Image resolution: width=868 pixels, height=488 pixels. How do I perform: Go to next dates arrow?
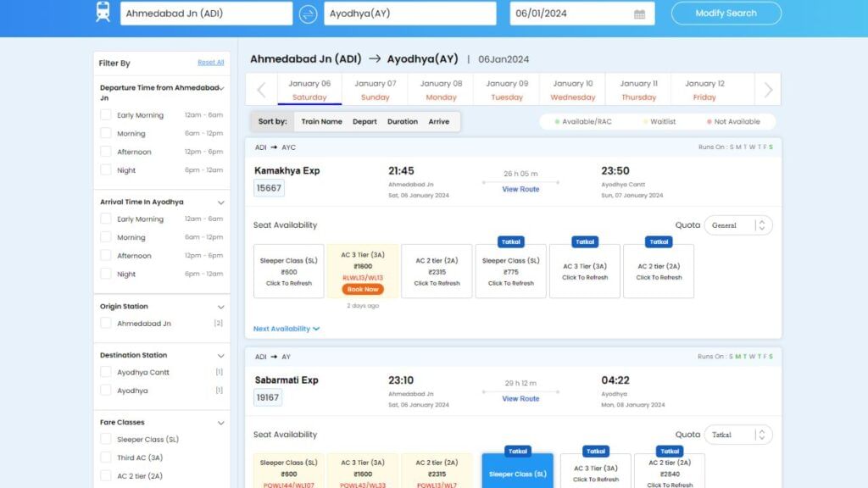(768, 90)
